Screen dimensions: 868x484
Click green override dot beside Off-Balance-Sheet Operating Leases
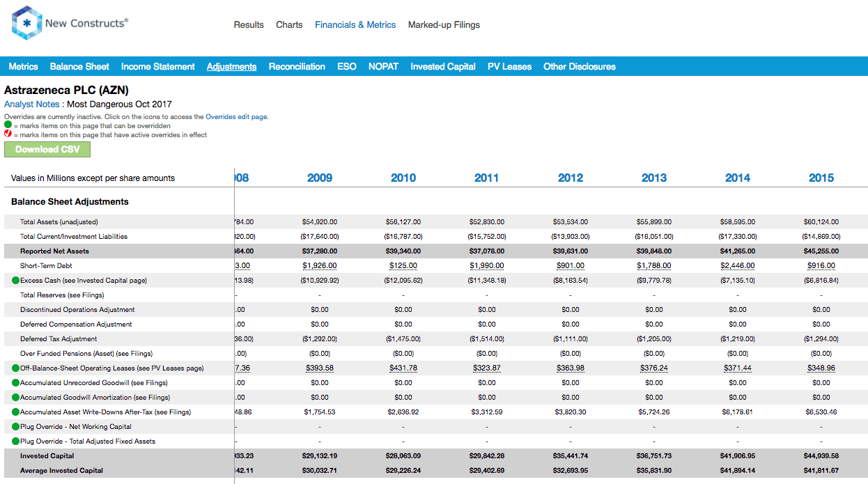(15, 368)
